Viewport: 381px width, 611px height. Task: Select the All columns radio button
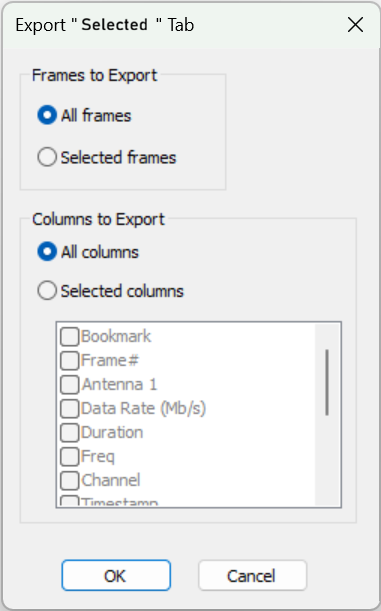point(47,252)
